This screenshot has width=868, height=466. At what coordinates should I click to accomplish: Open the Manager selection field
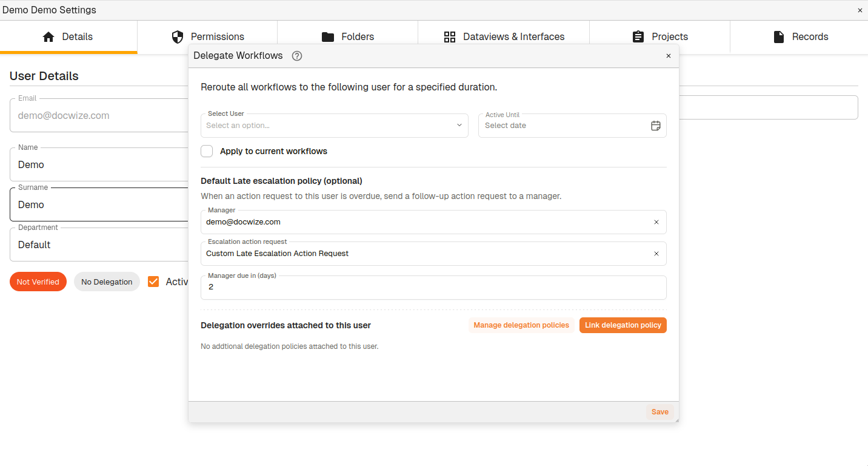click(424, 222)
